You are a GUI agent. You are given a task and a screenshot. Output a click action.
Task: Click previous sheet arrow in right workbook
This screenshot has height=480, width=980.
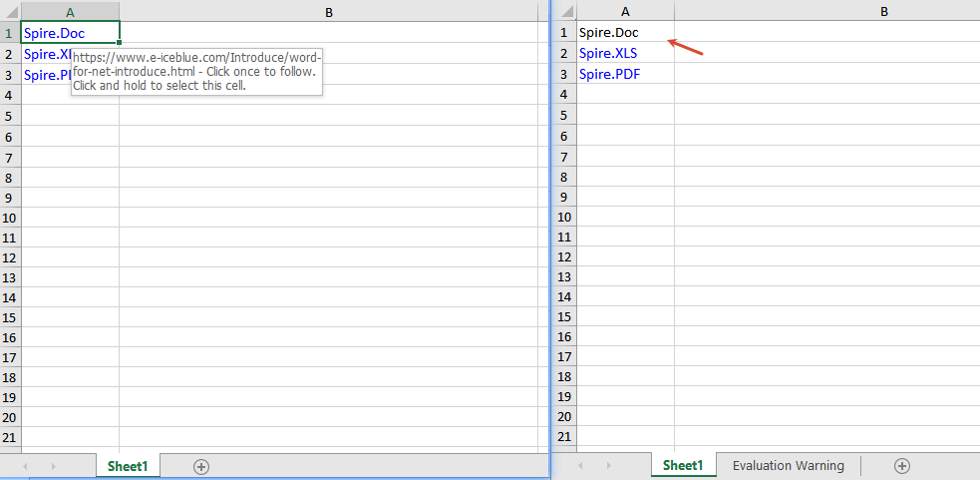[x=580, y=466]
